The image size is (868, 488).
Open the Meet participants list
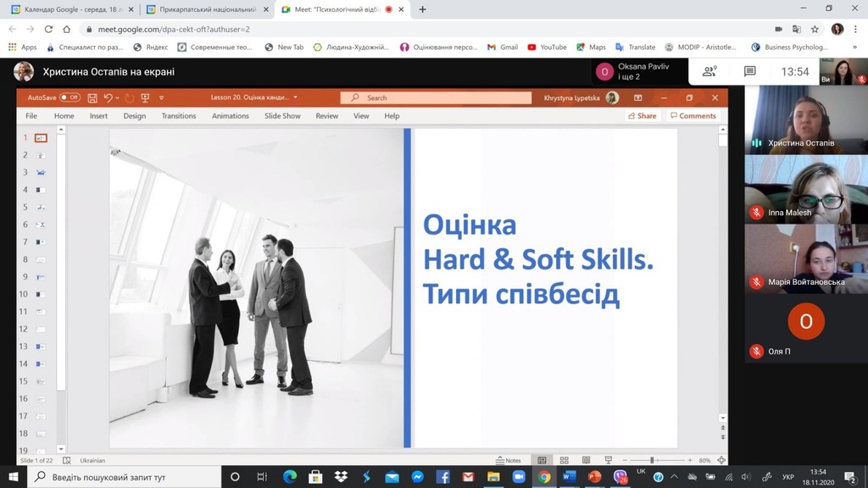[709, 72]
